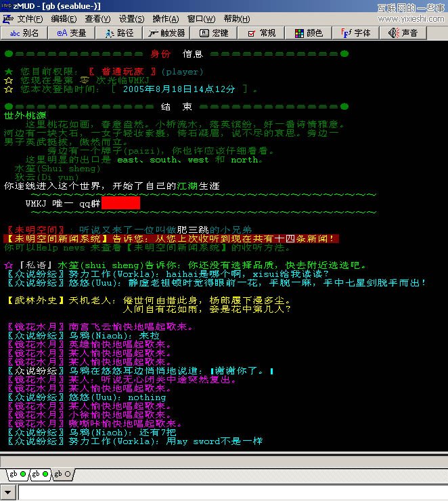Open the 颜色 (Colors) palette button
448x501 pixels.
[x=309, y=32]
